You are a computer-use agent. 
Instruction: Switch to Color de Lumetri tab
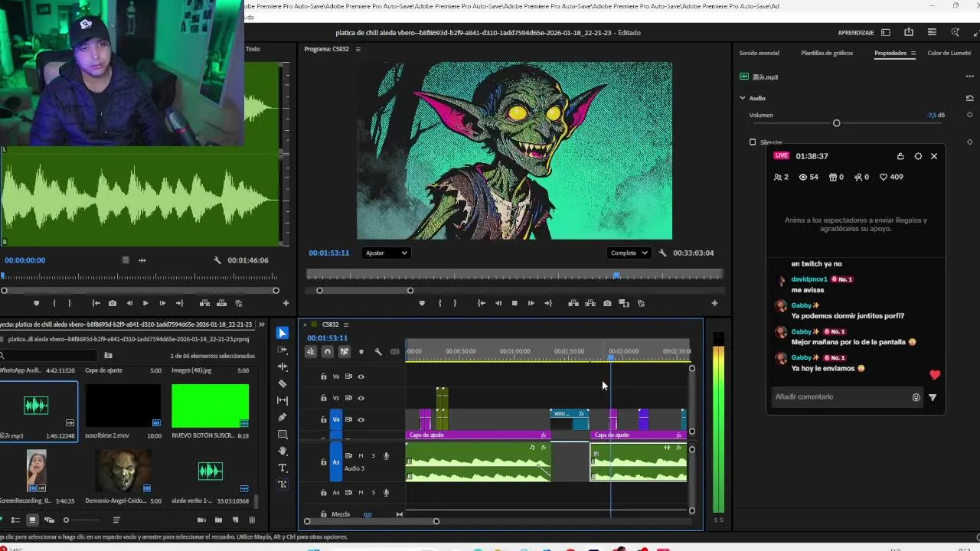[949, 53]
